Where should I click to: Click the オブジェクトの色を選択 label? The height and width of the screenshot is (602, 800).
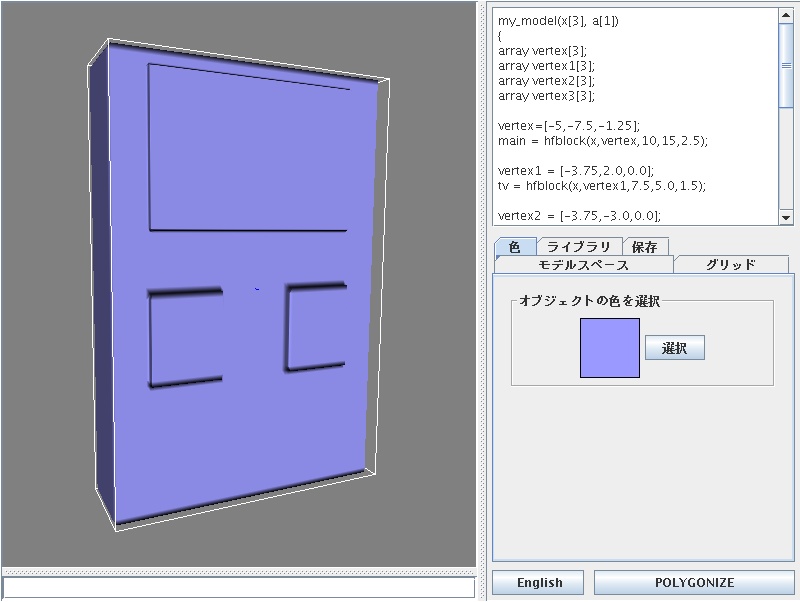point(589,301)
